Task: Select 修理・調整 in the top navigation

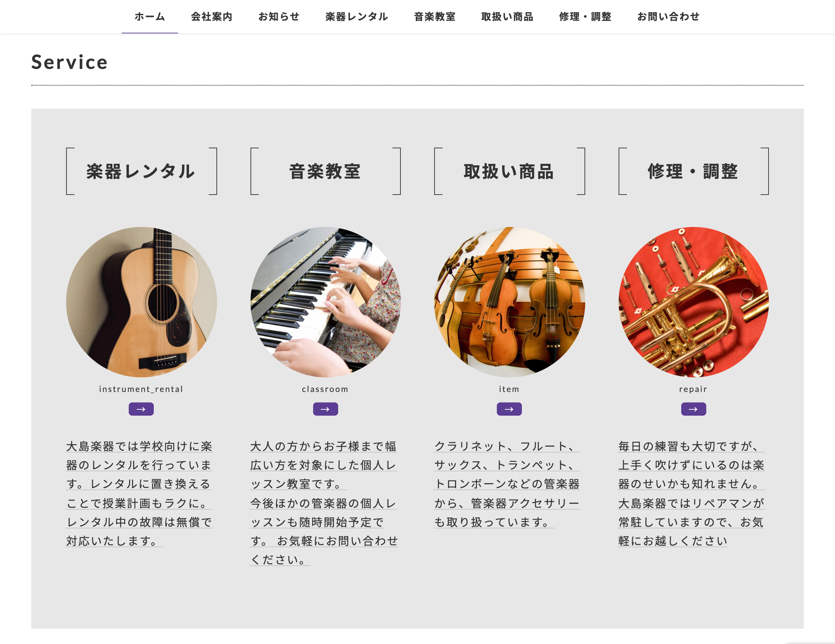Action: (585, 16)
